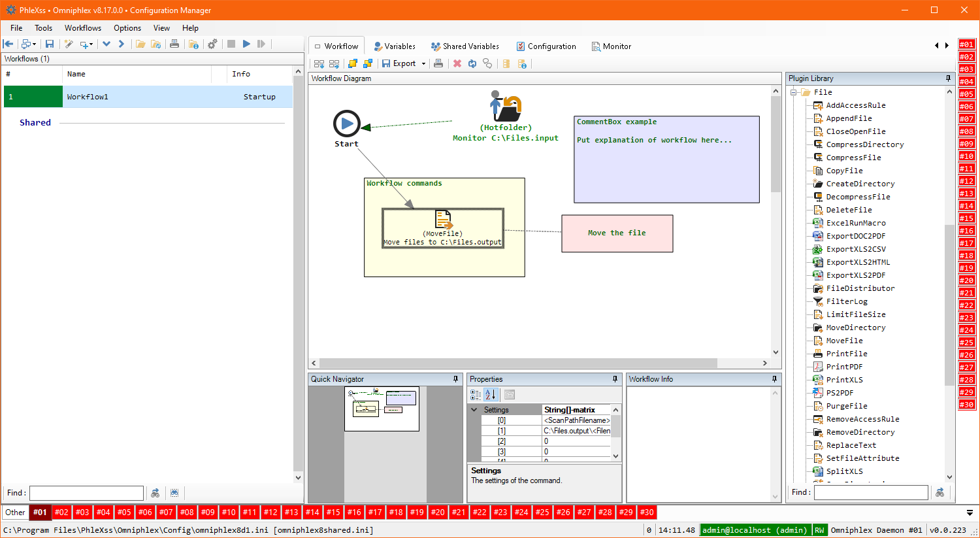This screenshot has height=538, width=980.
Task: Unpin the Workflow Info panel
Action: [x=774, y=379]
